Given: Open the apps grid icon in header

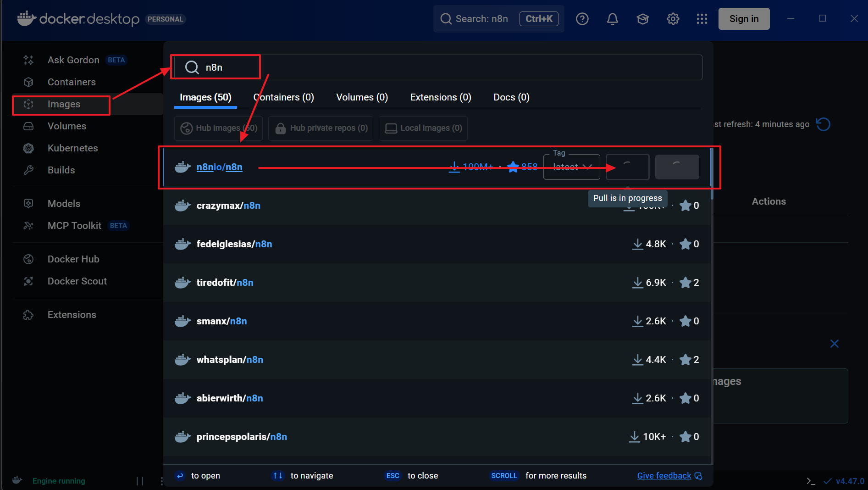Looking at the screenshot, I should [702, 19].
